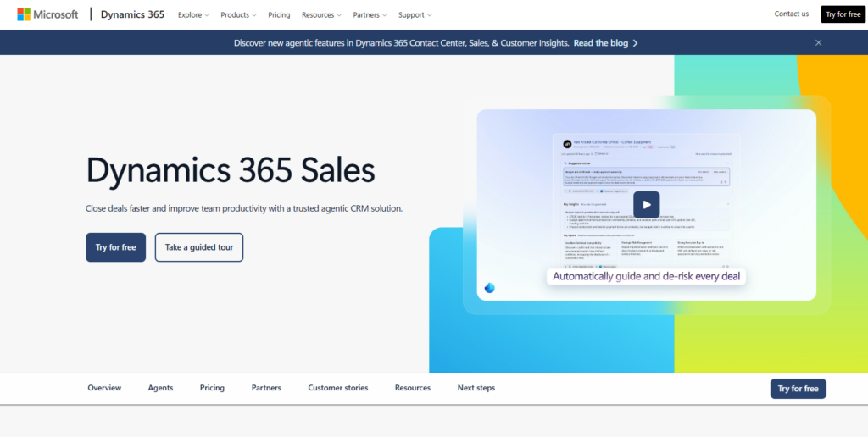Screen dimensions: 868x437
Task: Click Try for free in section navigation bar
Action: (x=798, y=389)
